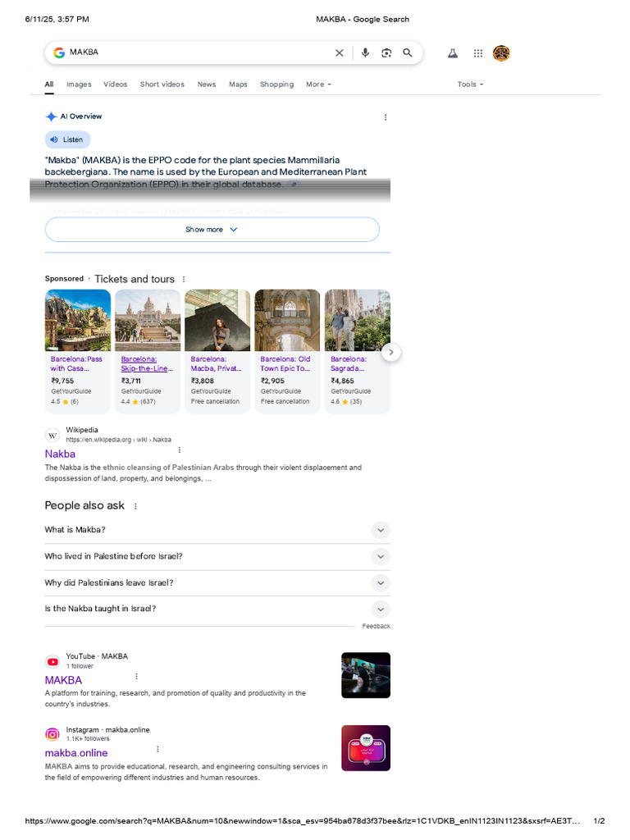Open the palace steps tour thumbnail
The image size is (630, 840).
[x=148, y=321]
